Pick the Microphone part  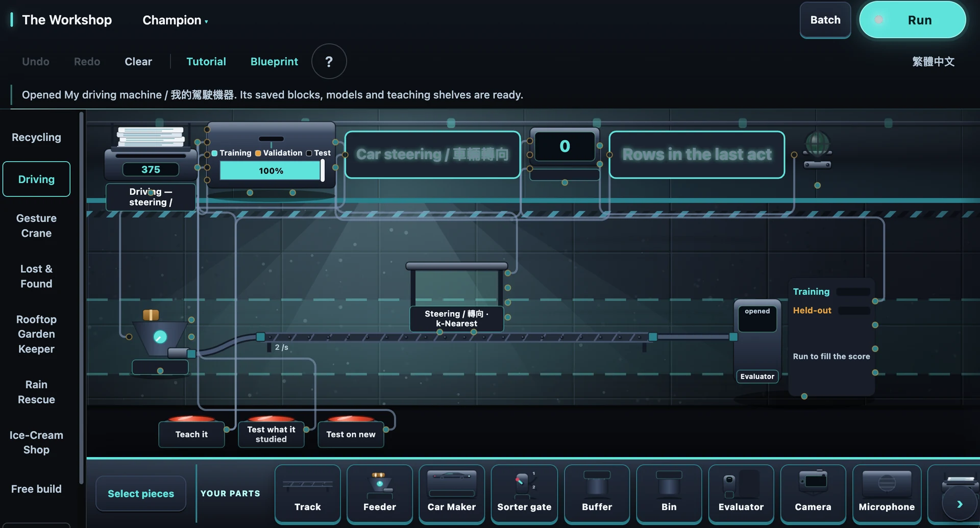click(887, 493)
